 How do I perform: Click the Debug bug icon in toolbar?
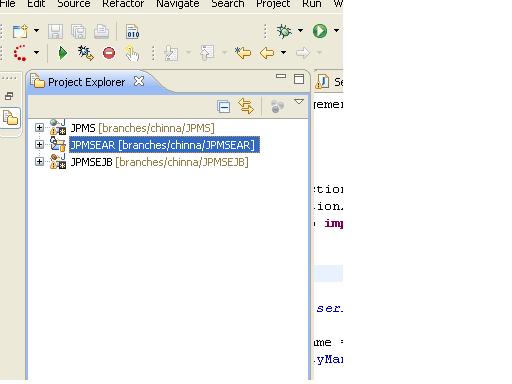pyautogui.click(x=284, y=31)
